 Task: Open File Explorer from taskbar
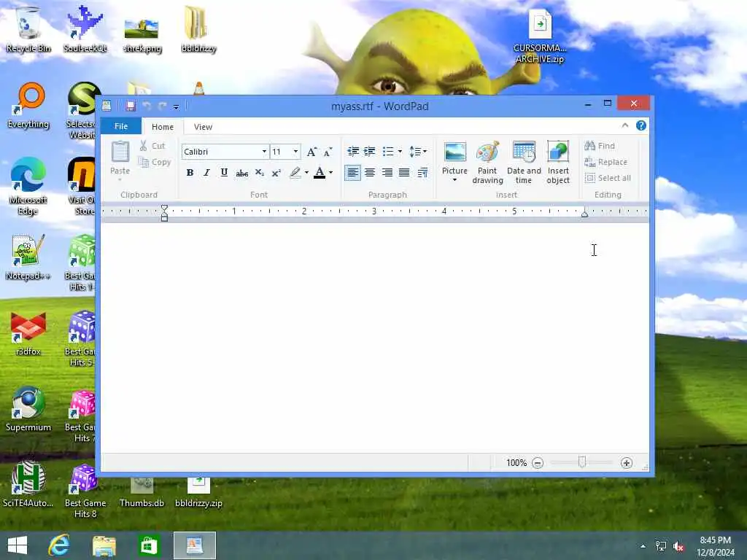104,545
